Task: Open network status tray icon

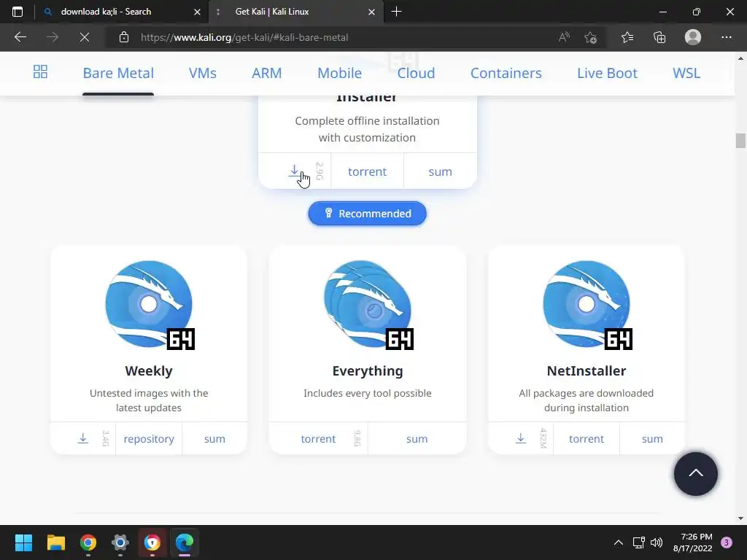Action: click(x=638, y=542)
